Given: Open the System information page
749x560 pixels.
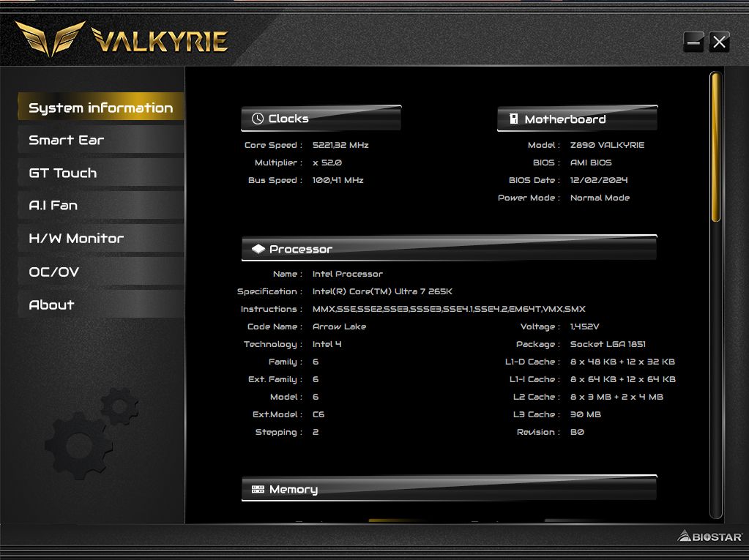Looking at the screenshot, I should click(100, 108).
